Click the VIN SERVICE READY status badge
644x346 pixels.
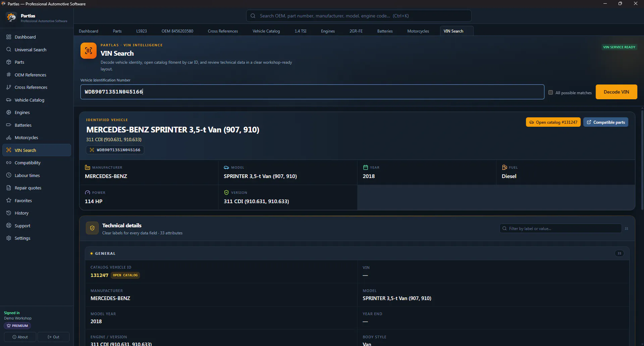(619, 47)
